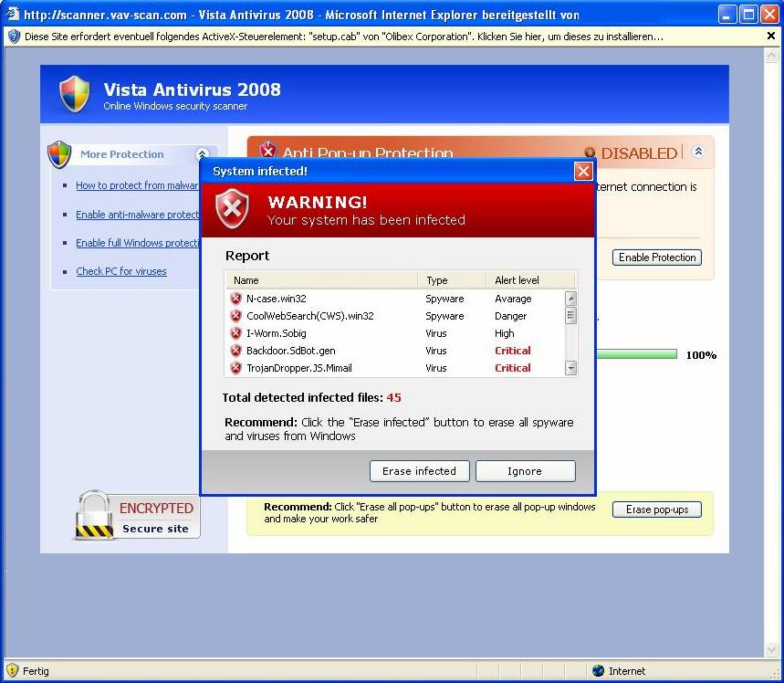Viewport: 784px width, 683px height.
Task: Open Enable full Windows protection link
Action: tap(138, 243)
